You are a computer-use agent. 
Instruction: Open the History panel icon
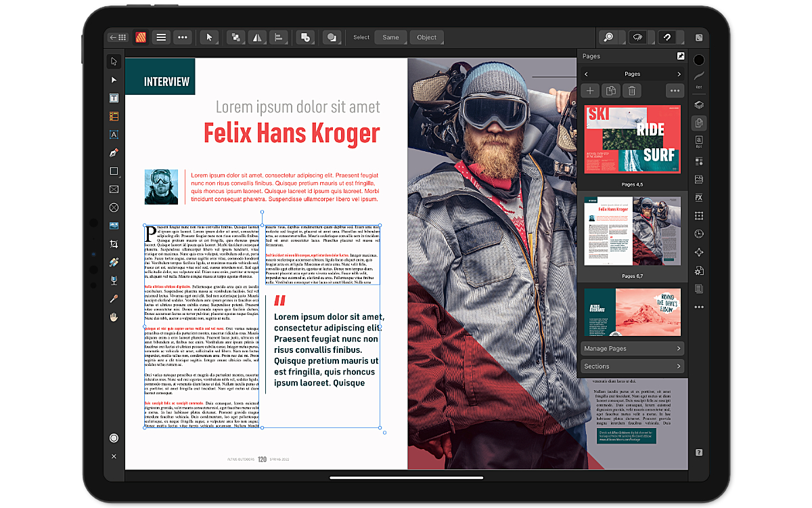coord(699,234)
